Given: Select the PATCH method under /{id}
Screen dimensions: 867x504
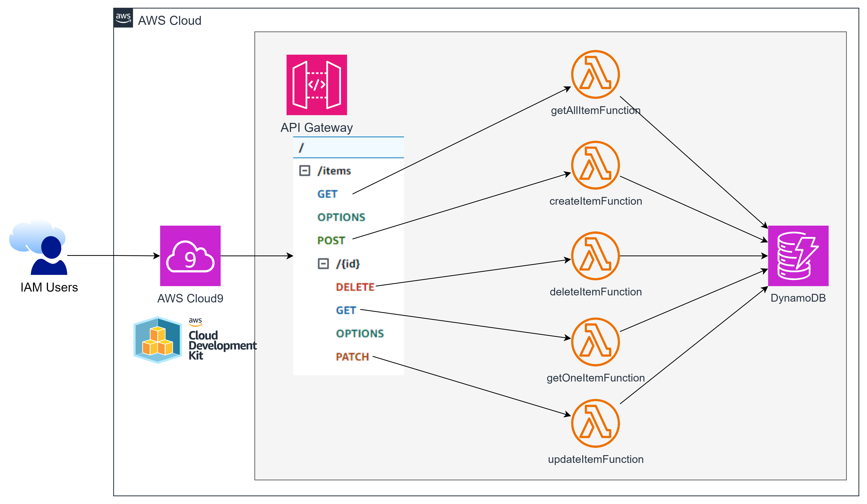Looking at the screenshot, I should [x=352, y=357].
